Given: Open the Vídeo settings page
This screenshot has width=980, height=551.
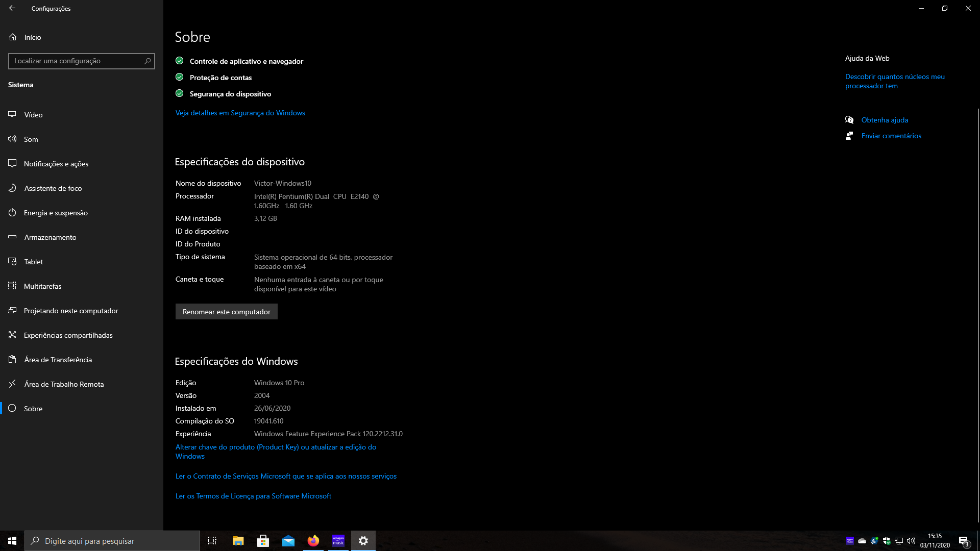Looking at the screenshot, I should [82, 115].
